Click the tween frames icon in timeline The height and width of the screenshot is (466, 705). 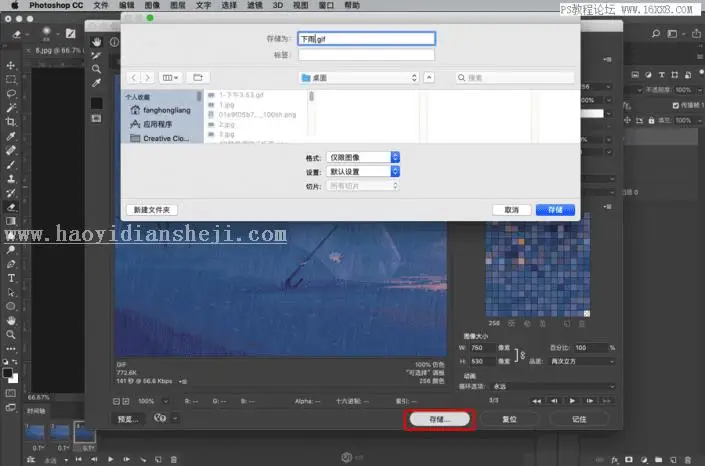pos(143,459)
